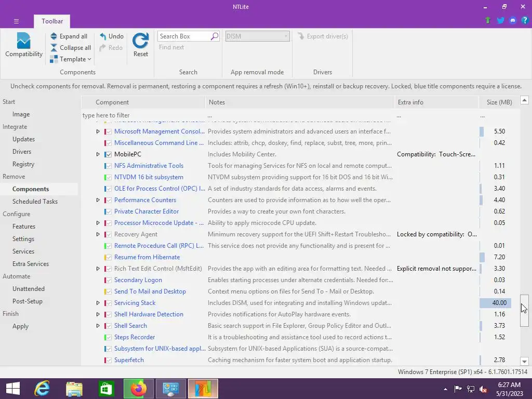Open the DISM app removal dropdown
Image resolution: width=532 pixels, height=399 pixels.
(258, 36)
